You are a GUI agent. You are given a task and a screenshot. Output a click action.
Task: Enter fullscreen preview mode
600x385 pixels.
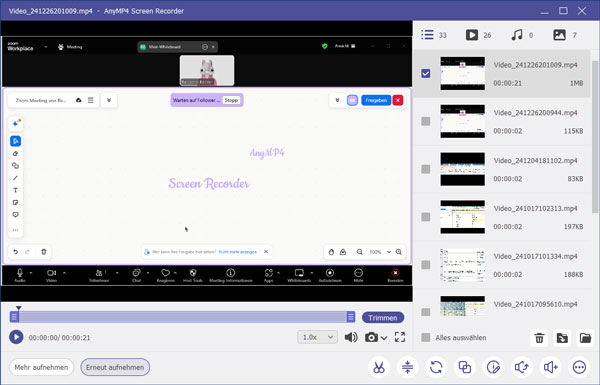pyautogui.click(x=400, y=337)
